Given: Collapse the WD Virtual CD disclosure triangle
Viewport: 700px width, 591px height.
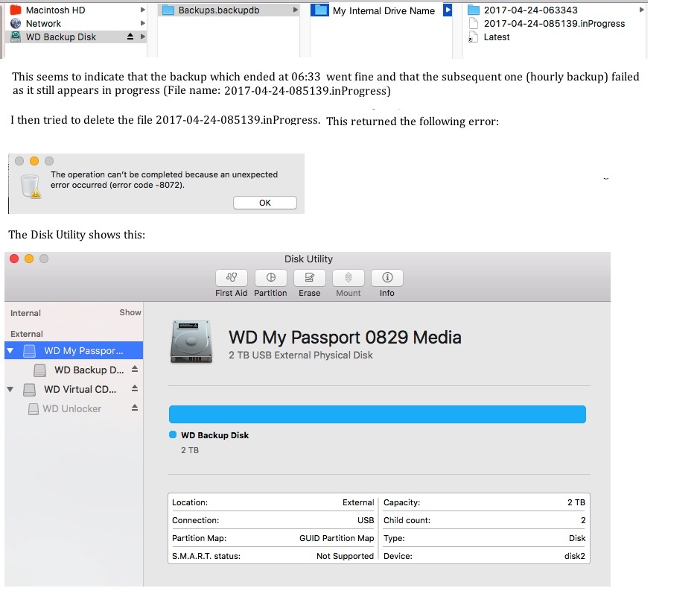Looking at the screenshot, I should (10, 389).
